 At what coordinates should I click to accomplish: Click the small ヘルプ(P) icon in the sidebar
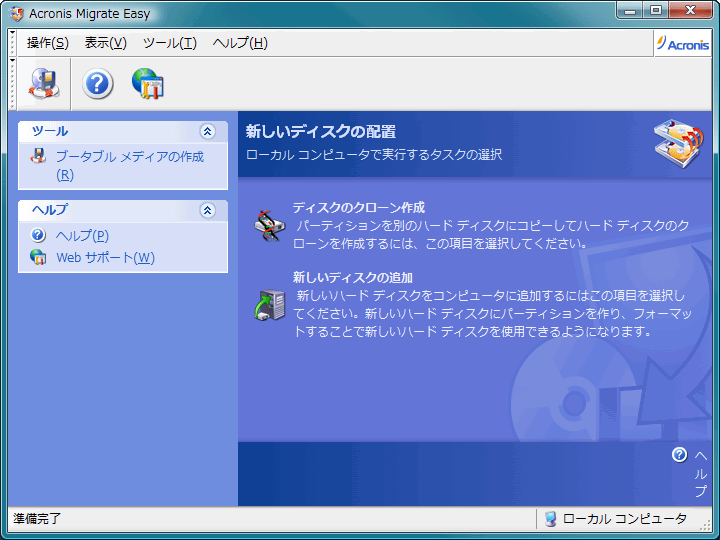(38, 235)
